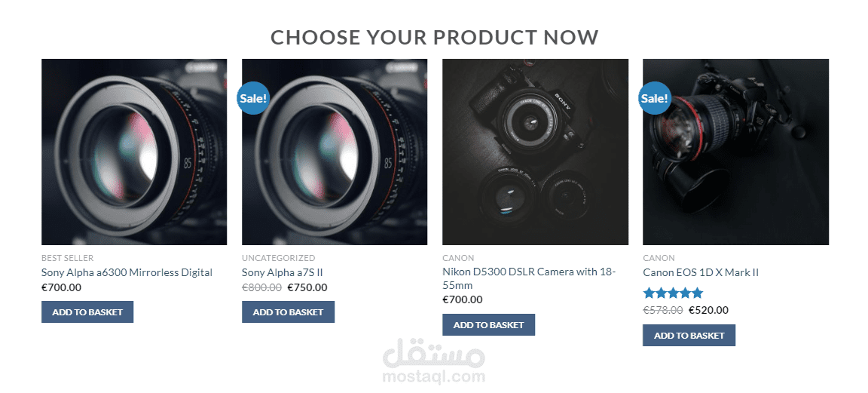Screen dimensions: 868x393
Task: Click the Sale! badge on Canon EOS 1D X
Action: point(654,98)
